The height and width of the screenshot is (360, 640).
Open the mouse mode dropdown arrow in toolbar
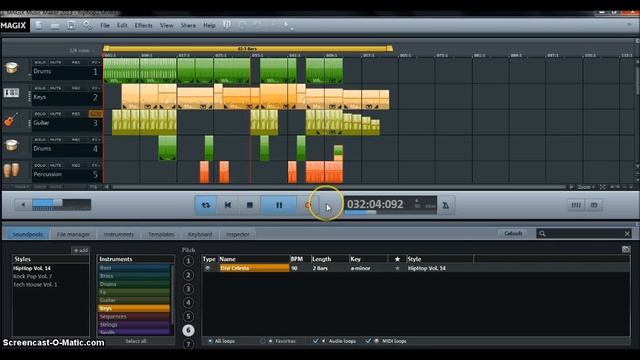[292, 29]
